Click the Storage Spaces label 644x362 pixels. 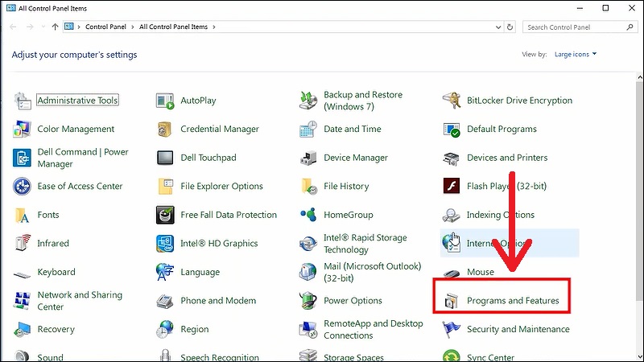tap(353, 357)
